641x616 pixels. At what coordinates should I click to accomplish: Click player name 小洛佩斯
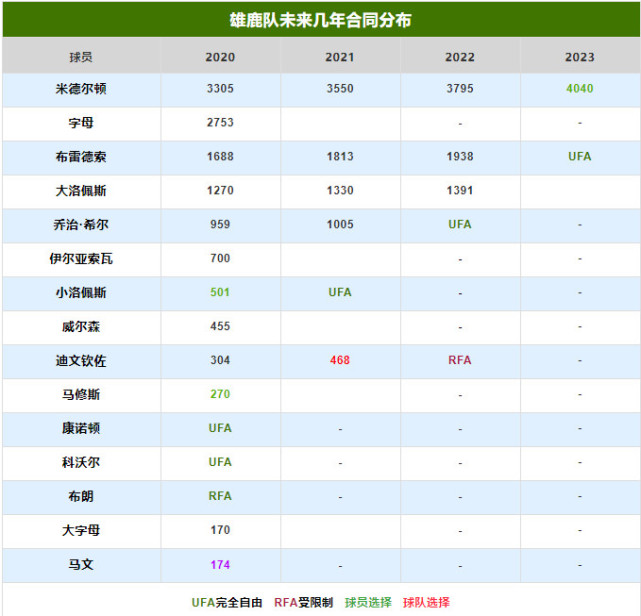click(x=81, y=292)
